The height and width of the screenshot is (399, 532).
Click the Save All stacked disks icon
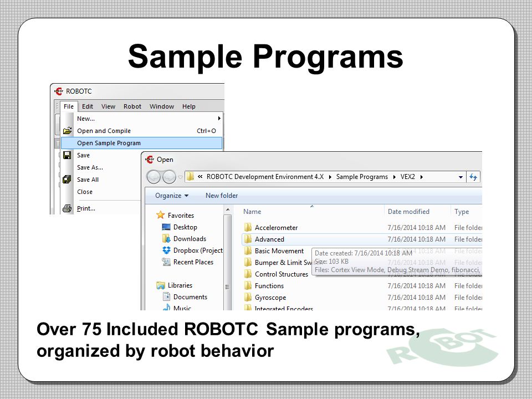click(67, 179)
